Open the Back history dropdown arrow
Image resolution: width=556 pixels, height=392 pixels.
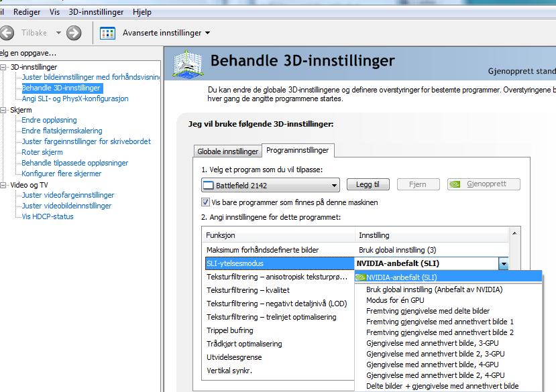click(x=58, y=33)
